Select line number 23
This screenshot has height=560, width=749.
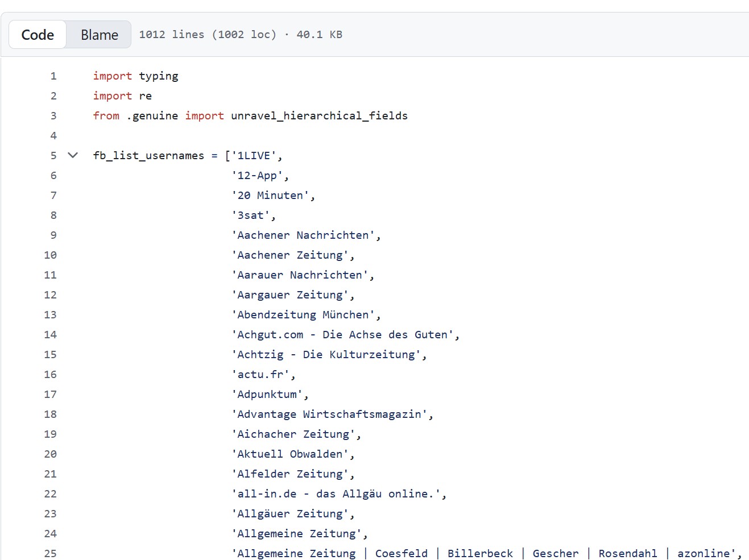51,514
